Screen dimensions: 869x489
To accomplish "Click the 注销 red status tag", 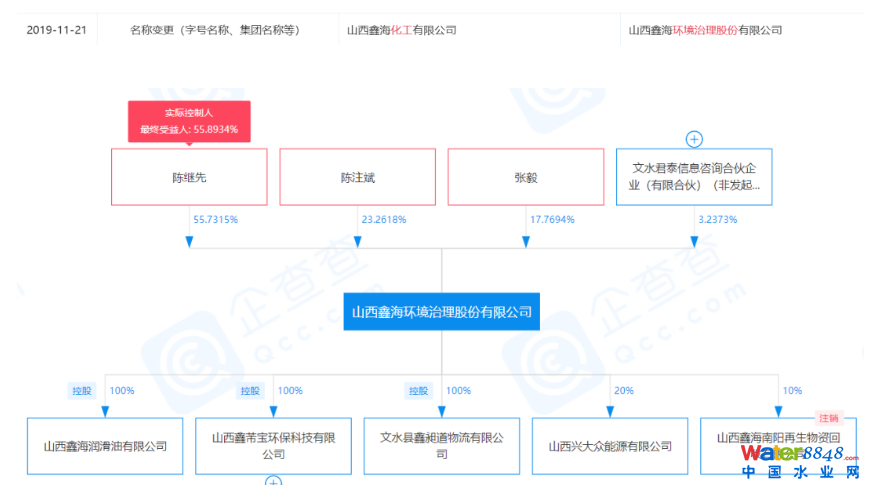I will [828, 418].
